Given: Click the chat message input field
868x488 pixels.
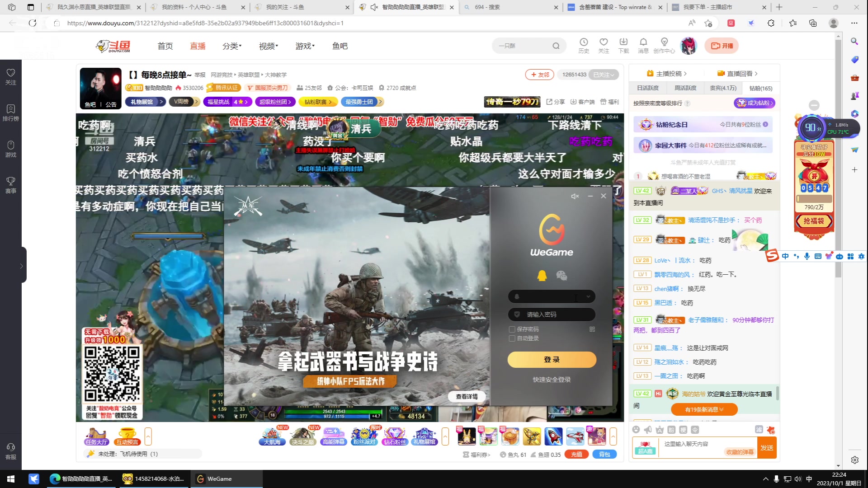Looking at the screenshot, I should click(x=708, y=448).
